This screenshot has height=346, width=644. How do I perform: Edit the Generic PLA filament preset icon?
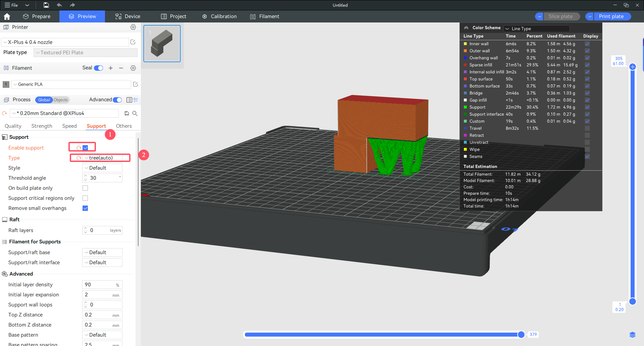tap(136, 84)
